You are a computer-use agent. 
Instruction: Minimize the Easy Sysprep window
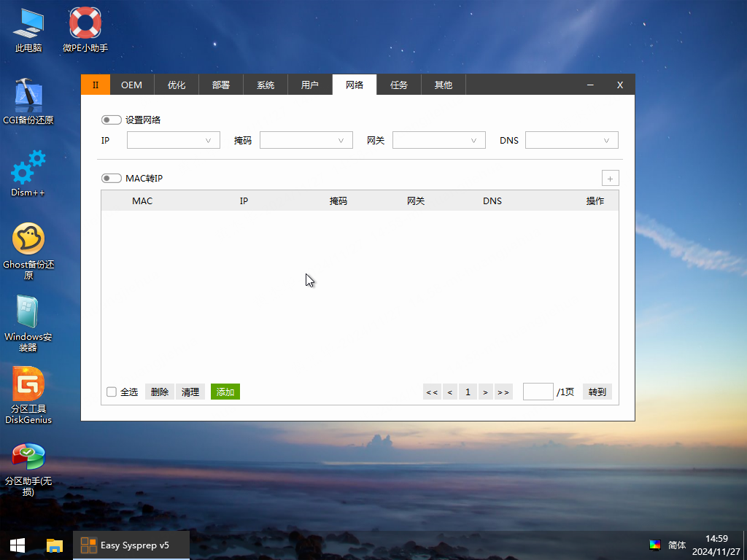tap(590, 85)
